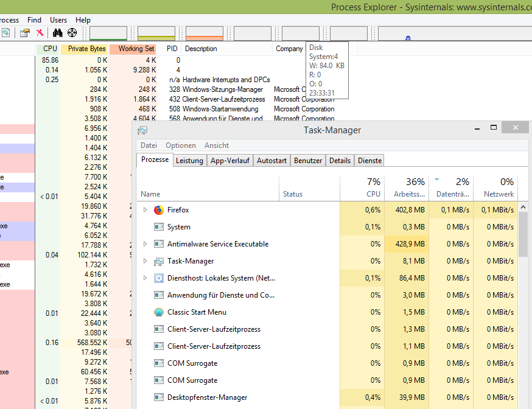Click Firefox memory value 402,8 MB
Image resolution: width=532 pixels, height=409 pixels.
pos(410,210)
